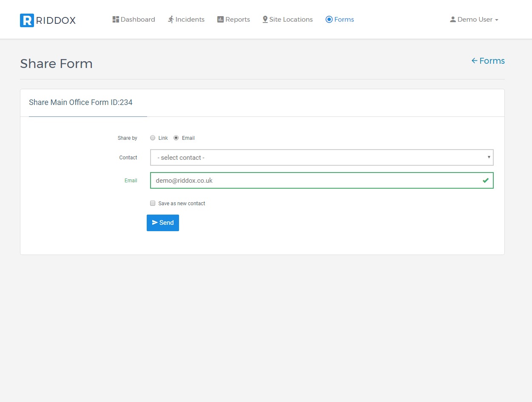Enable Save as new contact checkbox
Image resolution: width=532 pixels, height=402 pixels.
point(153,204)
